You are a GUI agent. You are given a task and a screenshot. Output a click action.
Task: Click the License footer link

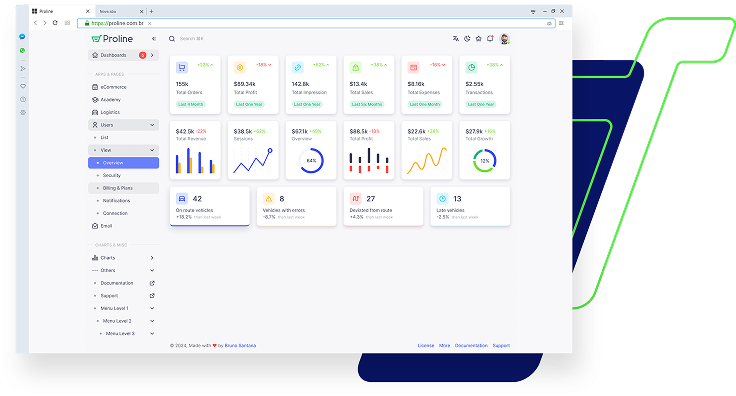(x=426, y=346)
